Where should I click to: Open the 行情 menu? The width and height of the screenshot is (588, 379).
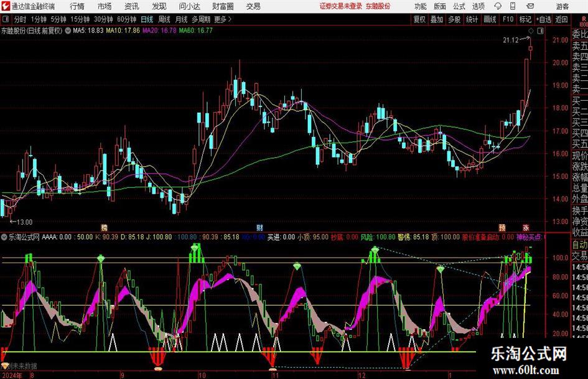point(77,6)
